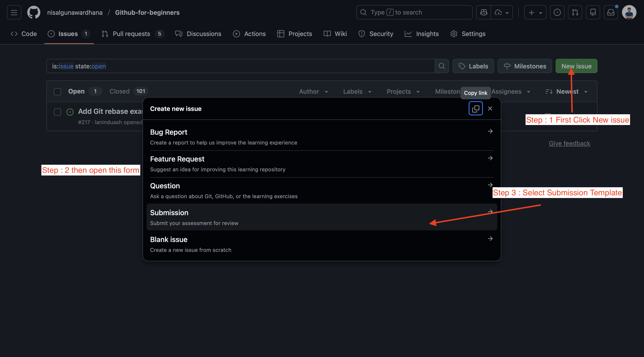644x357 pixels.
Task: Click the issue search magnifier button
Action: coord(442,66)
